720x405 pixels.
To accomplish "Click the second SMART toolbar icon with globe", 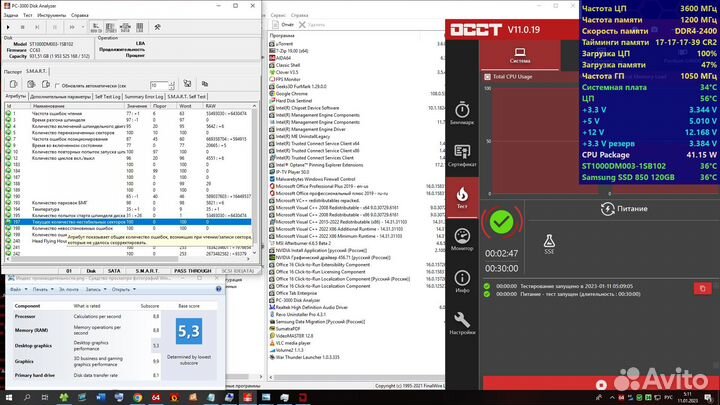I will 31,84.
